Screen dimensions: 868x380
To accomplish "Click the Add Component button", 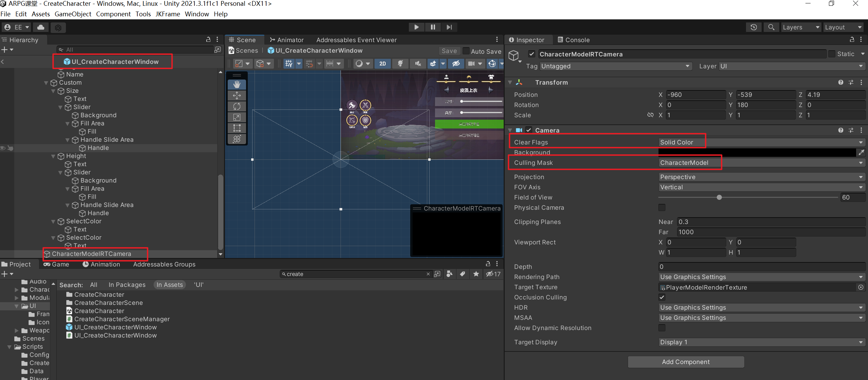I will (685, 362).
